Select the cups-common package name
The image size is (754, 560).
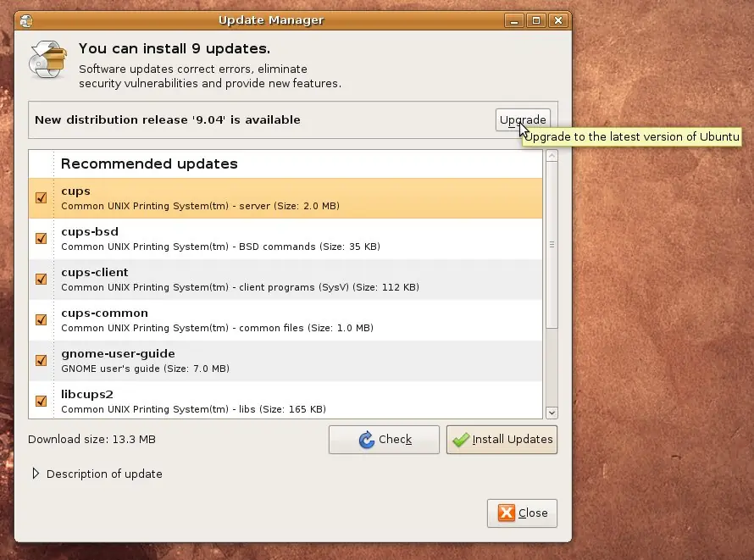(104, 313)
